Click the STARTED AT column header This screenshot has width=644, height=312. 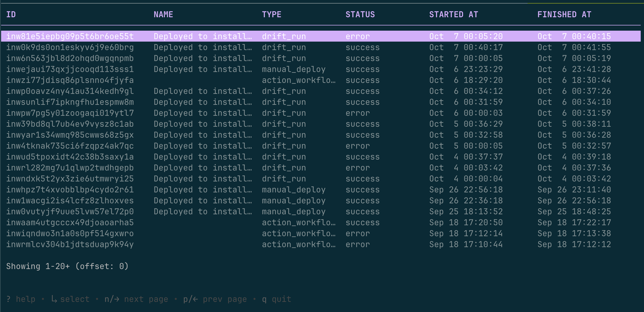pyautogui.click(x=453, y=15)
